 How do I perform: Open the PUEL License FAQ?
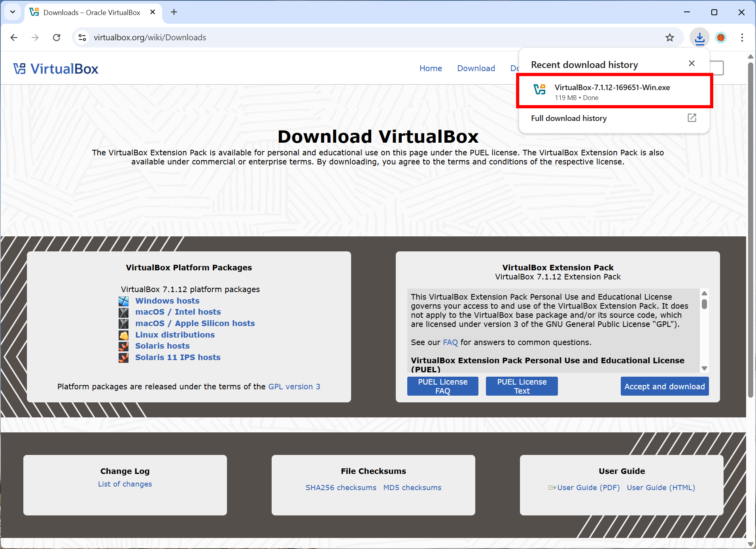tap(442, 386)
